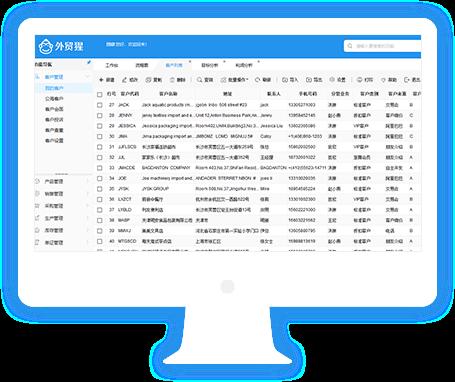The width and height of the screenshot is (455, 382).
Task: Click the 导出 (export) toolbar icon
Action: pyautogui.click(x=309, y=80)
